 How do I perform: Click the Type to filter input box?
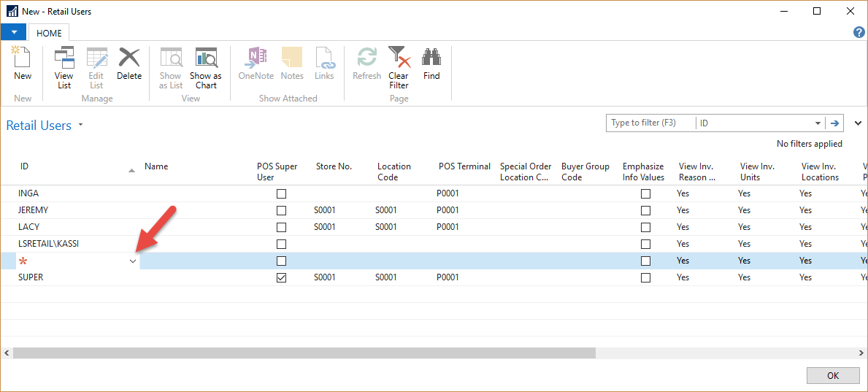(650, 123)
